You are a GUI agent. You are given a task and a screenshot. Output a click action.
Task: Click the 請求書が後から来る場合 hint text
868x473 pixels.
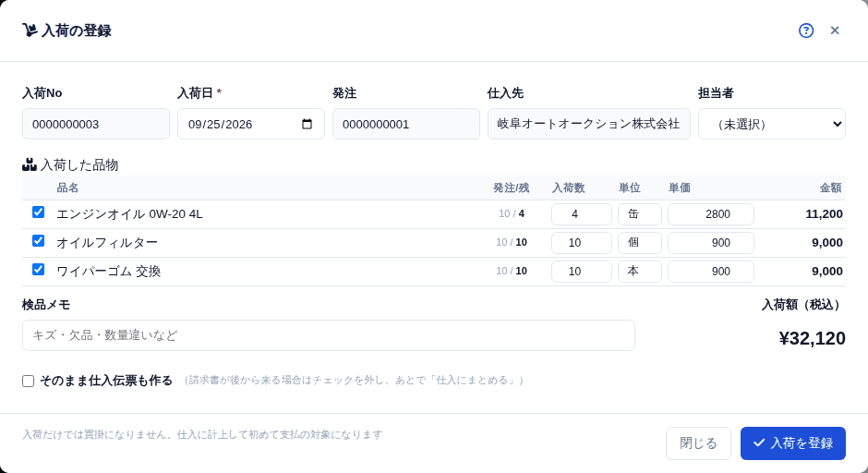[354, 381]
